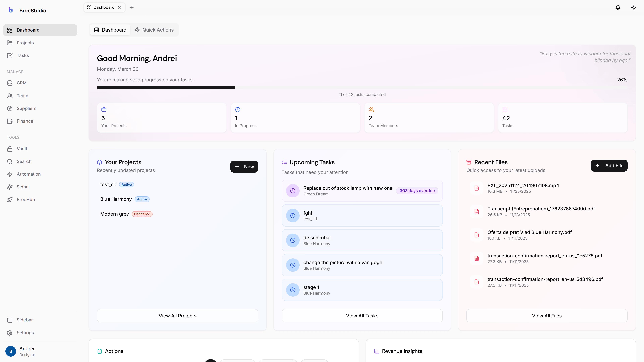Viewport: 644px width, 362px height.
Task: Open transaction-confirmation-report_en-us_5d8496.pdf
Action: click(x=547, y=282)
